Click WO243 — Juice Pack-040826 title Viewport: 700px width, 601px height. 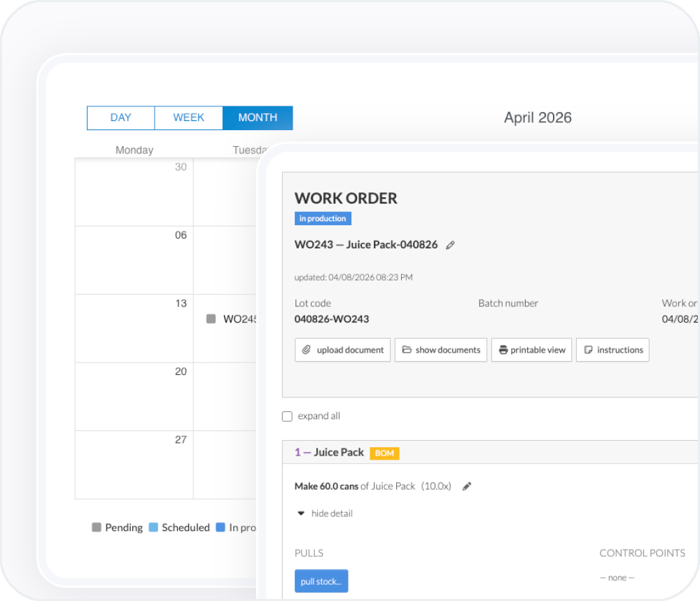pyautogui.click(x=366, y=244)
